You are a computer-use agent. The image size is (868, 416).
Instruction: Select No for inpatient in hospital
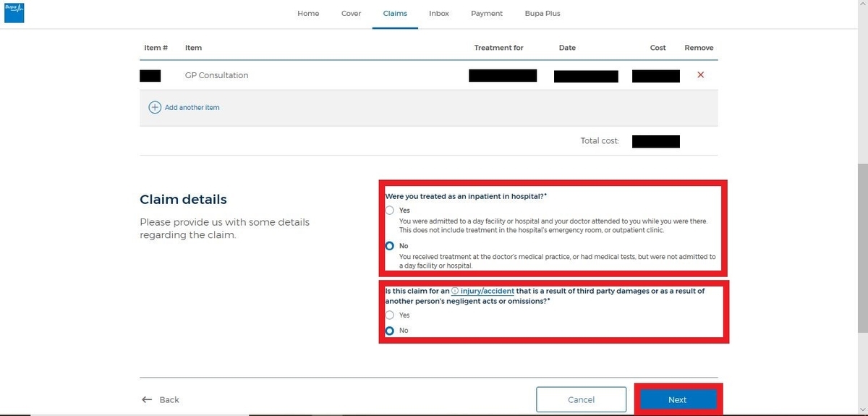[x=390, y=246]
